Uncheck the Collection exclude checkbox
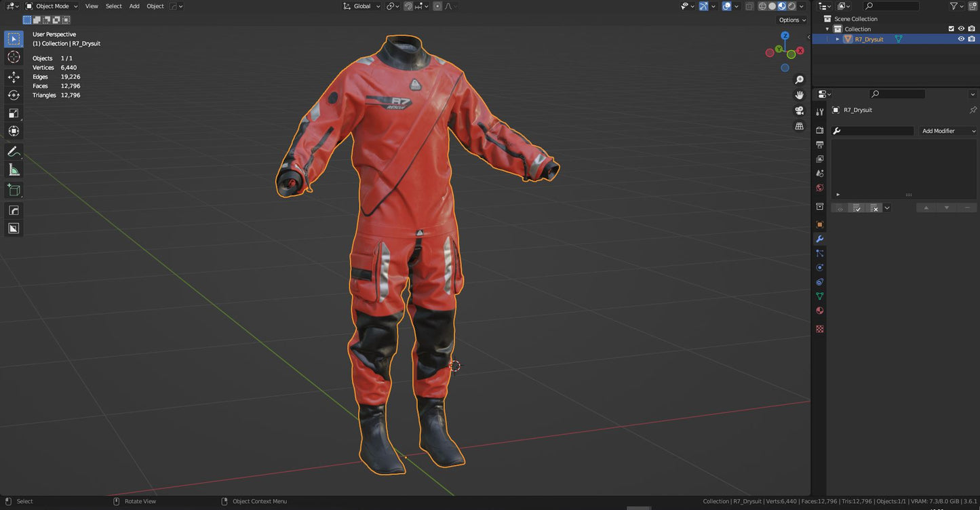 pyautogui.click(x=951, y=29)
